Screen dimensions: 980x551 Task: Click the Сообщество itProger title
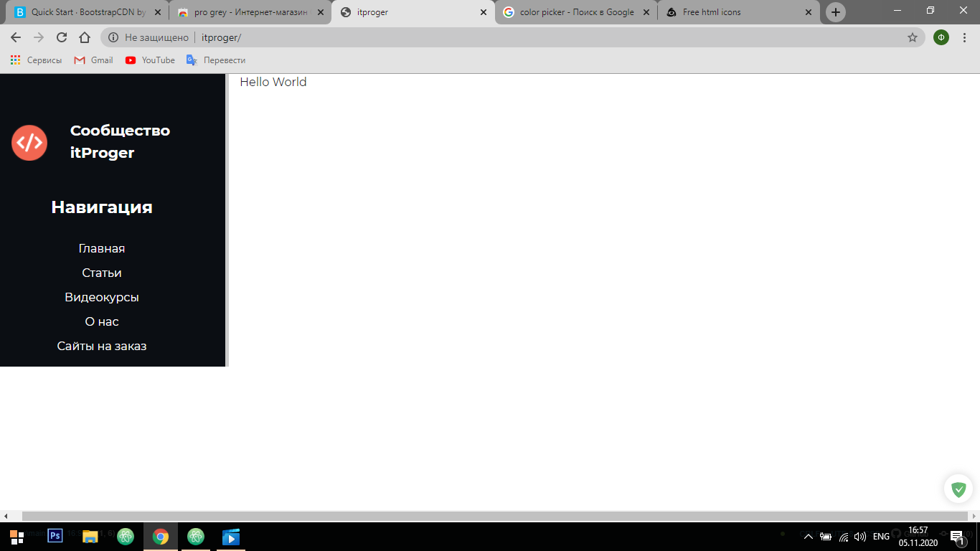120,141
